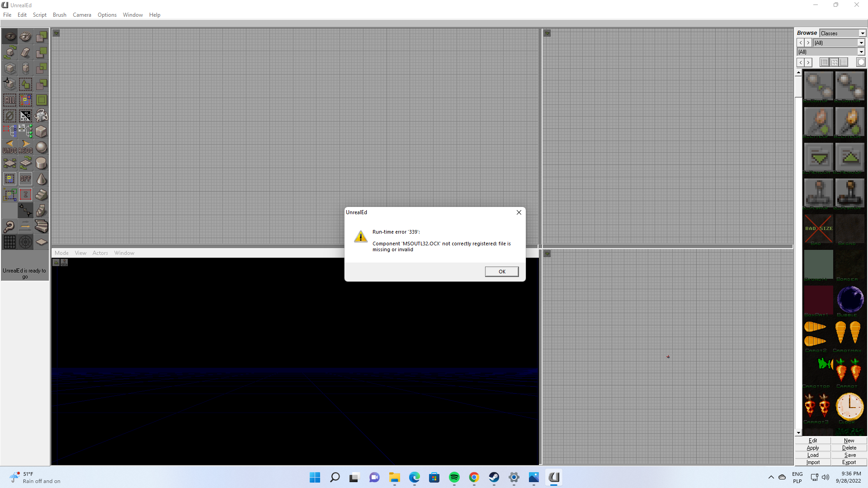Open the second (All) filter dropdown
The image size is (868, 488).
click(861, 52)
